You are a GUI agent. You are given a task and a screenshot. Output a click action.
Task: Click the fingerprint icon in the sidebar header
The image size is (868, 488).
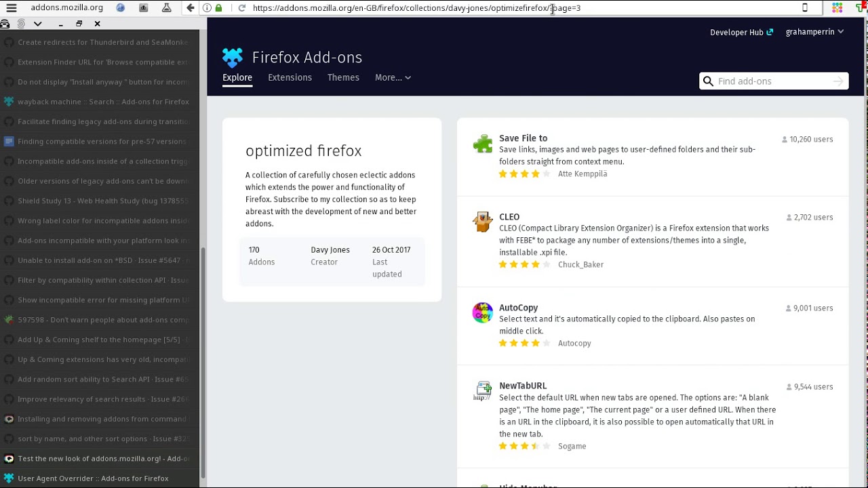21,24
